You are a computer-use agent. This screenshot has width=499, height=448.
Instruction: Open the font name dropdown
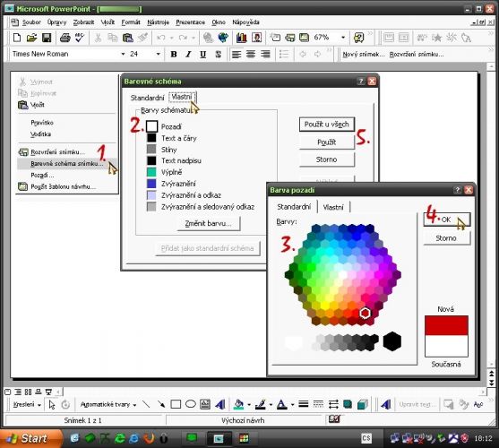(x=123, y=54)
